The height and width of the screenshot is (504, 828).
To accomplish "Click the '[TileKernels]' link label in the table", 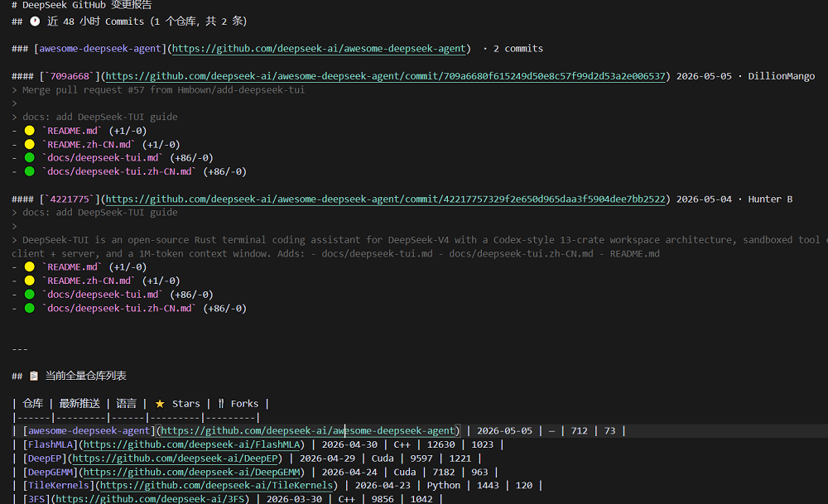I will [x=59, y=485].
